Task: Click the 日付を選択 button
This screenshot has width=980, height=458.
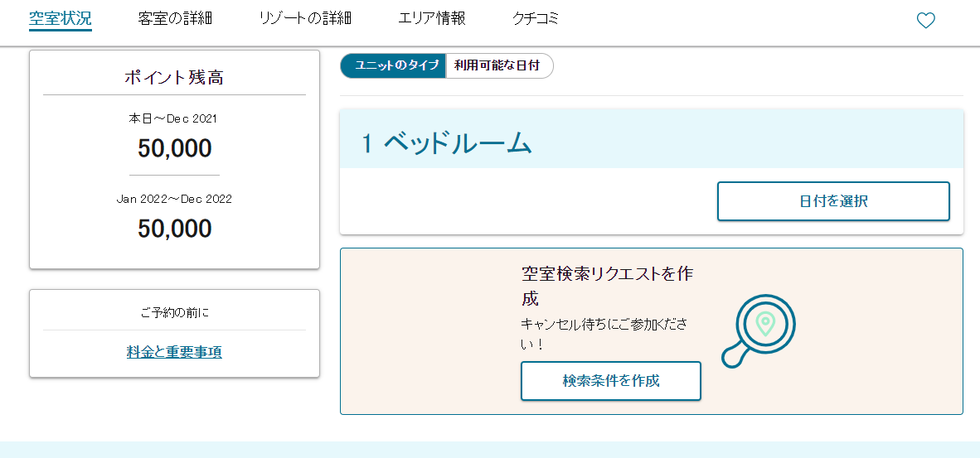Action: point(833,201)
